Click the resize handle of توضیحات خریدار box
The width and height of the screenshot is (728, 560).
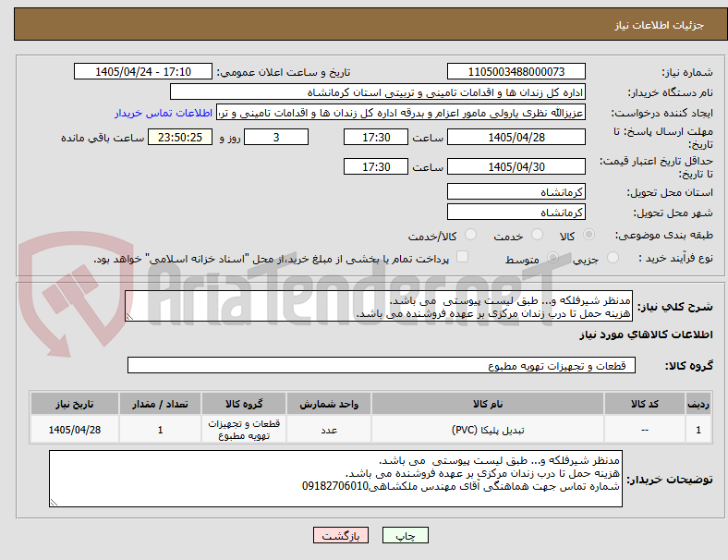pos(54,503)
